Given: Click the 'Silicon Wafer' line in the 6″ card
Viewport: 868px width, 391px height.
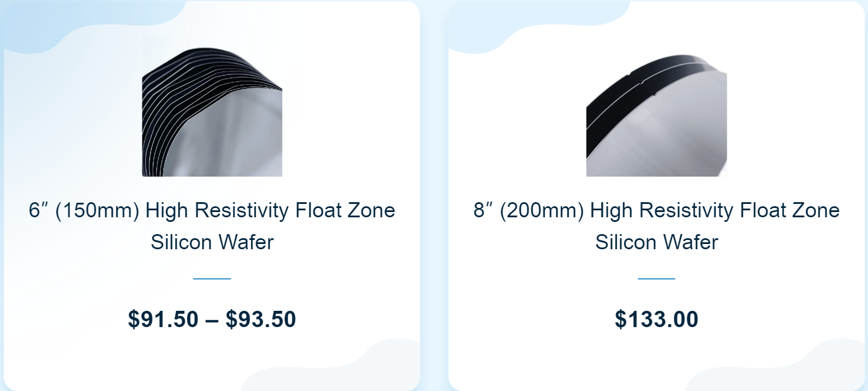Looking at the screenshot, I should [x=212, y=242].
